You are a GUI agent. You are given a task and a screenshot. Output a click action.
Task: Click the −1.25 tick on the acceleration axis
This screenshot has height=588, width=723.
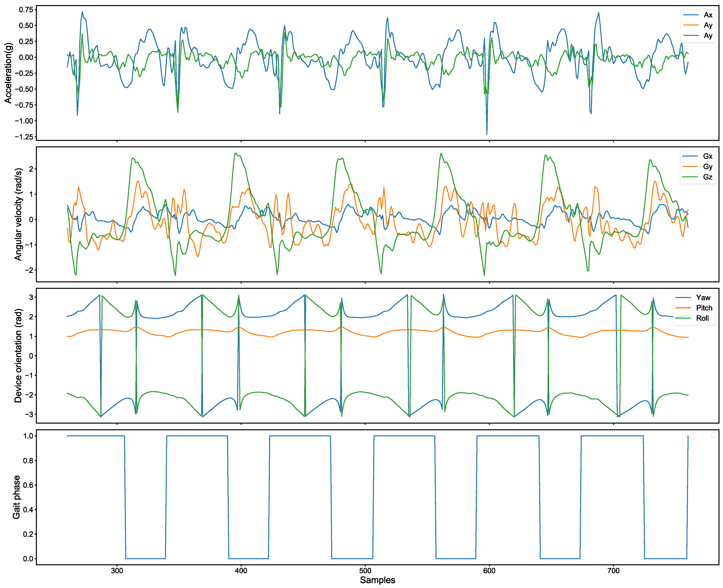24,137
